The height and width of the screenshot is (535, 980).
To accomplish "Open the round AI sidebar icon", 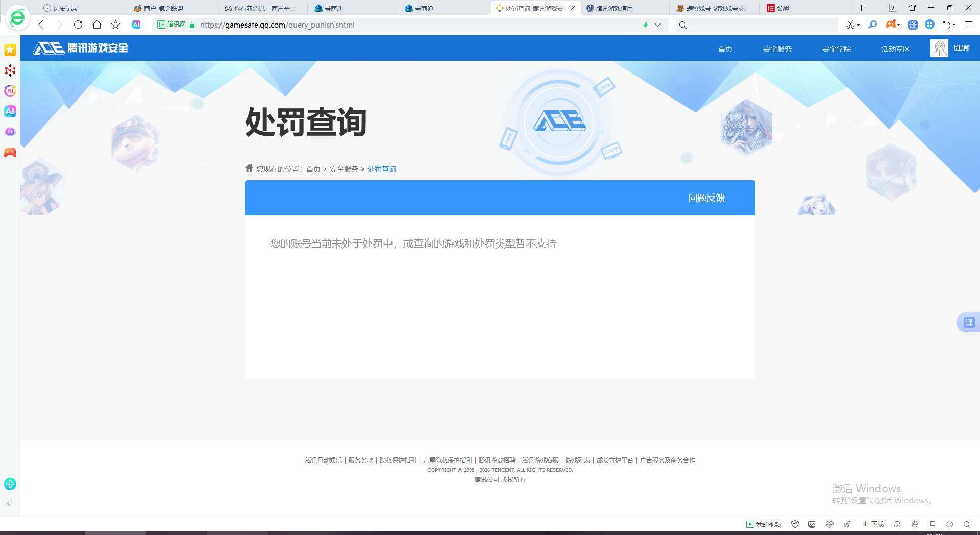I will tap(10, 91).
